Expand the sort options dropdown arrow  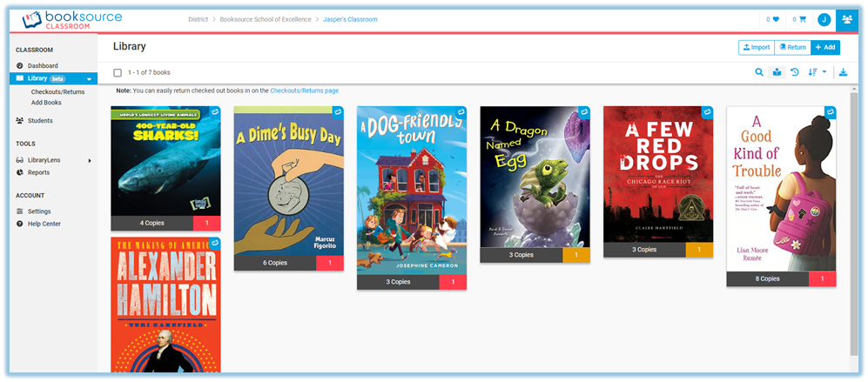click(824, 72)
